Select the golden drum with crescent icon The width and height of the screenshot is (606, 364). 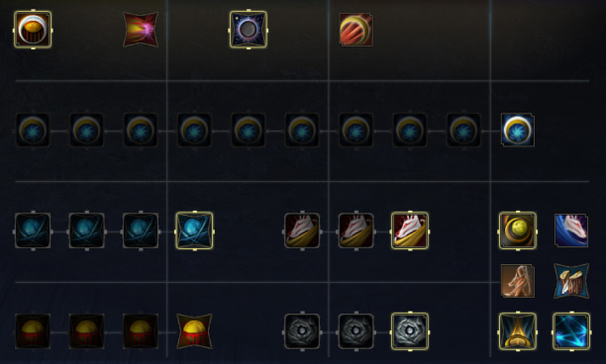pos(33,29)
